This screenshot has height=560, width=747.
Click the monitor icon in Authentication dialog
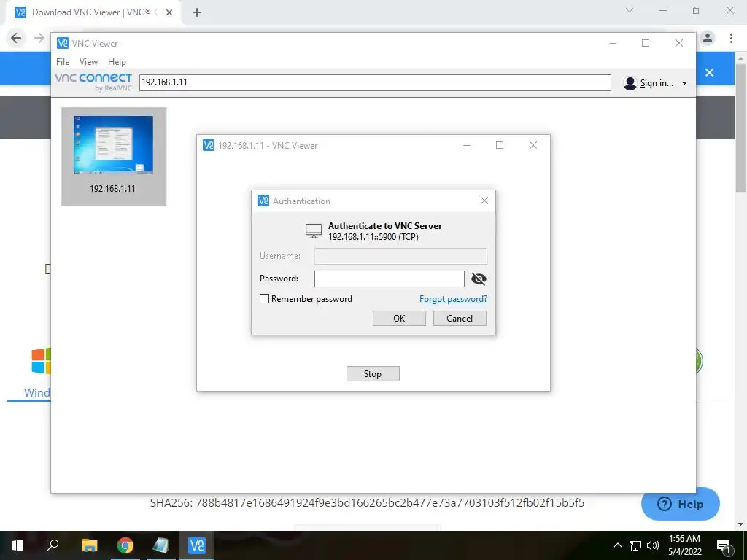(314, 231)
